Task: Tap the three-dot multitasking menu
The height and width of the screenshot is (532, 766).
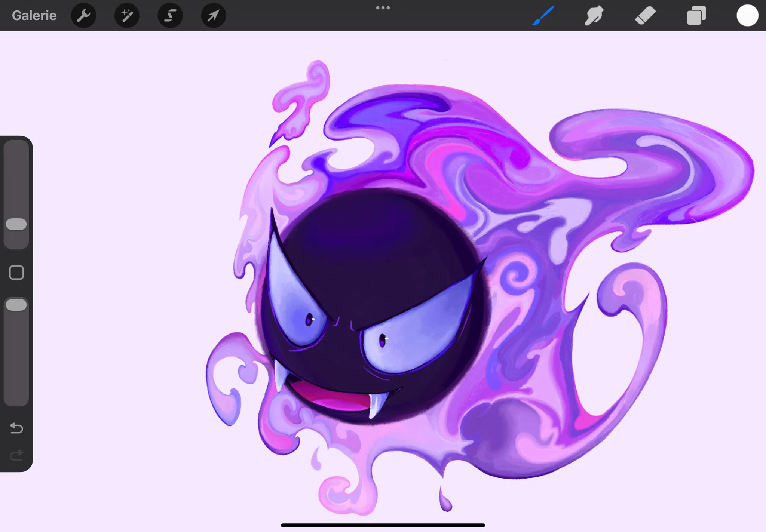Action: [383, 8]
